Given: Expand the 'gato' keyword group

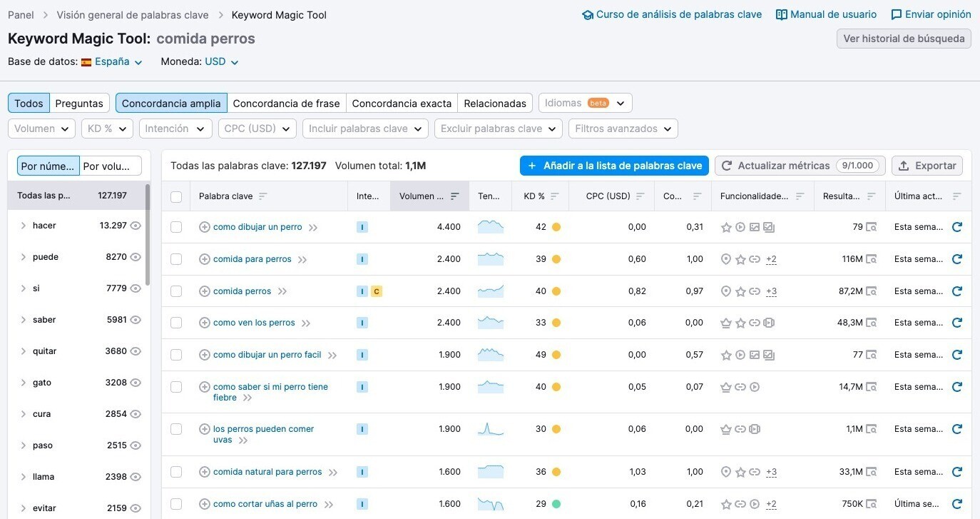Looking at the screenshot, I should pos(23,383).
